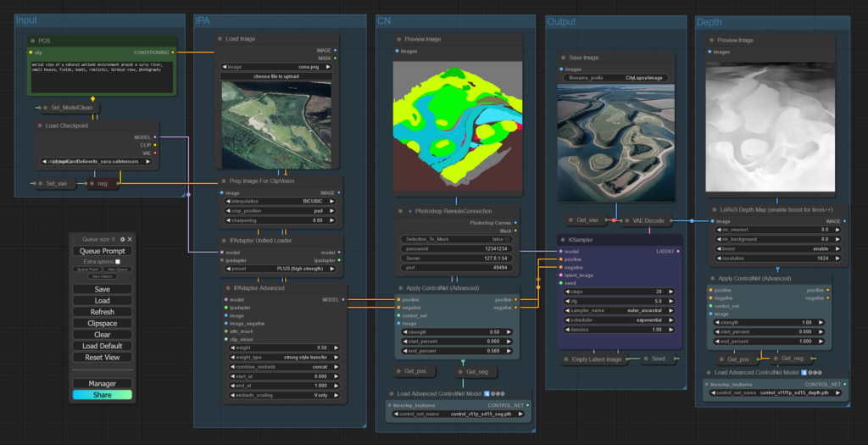Toggle the boost enable setting in LeReS Depth Map
This screenshot has width=868, height=445.
point(778,249)
